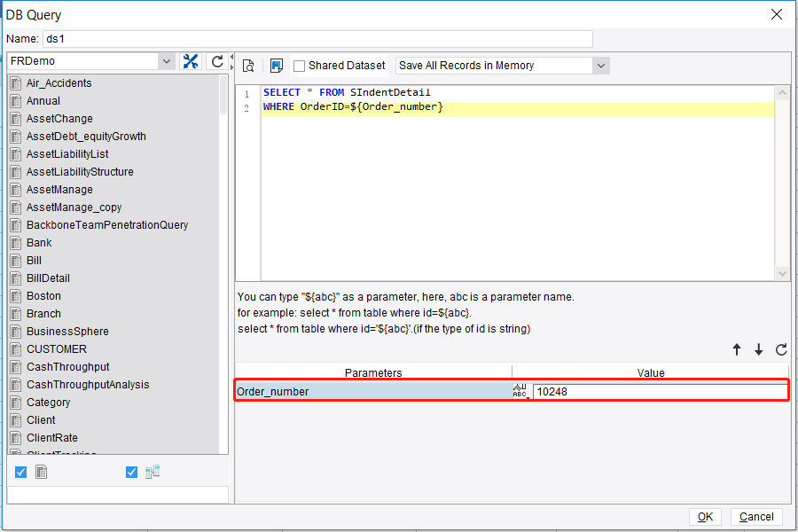Click the database connection settings wrench icon
Image resolution: width=798 pixels, height=532 pixels.
click(x=191, y=61)
